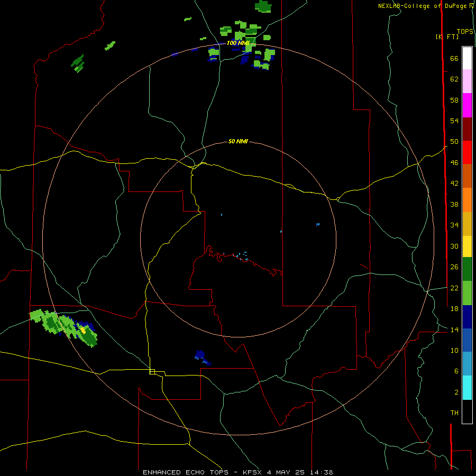Click the "100 NMI" range ring label
The height and width of the screenshot is (476, 476).
[238, 43]
